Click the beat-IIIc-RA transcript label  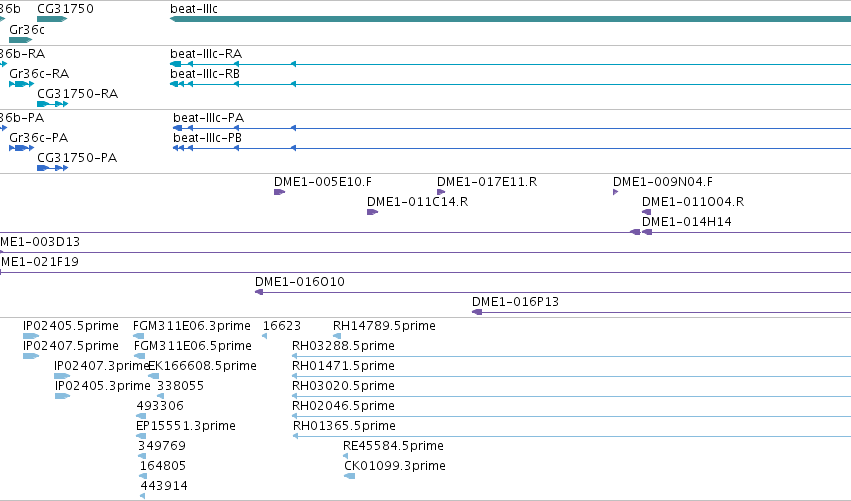tap(206, 54)
